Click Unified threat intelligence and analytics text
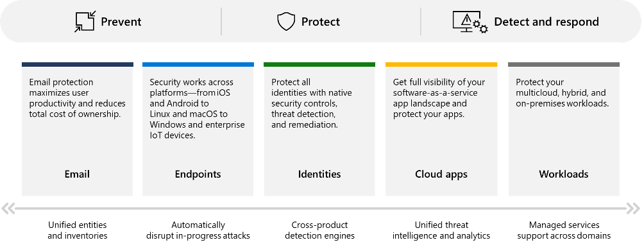The width and height of the screenshot is (644, 247). point(441,230)
